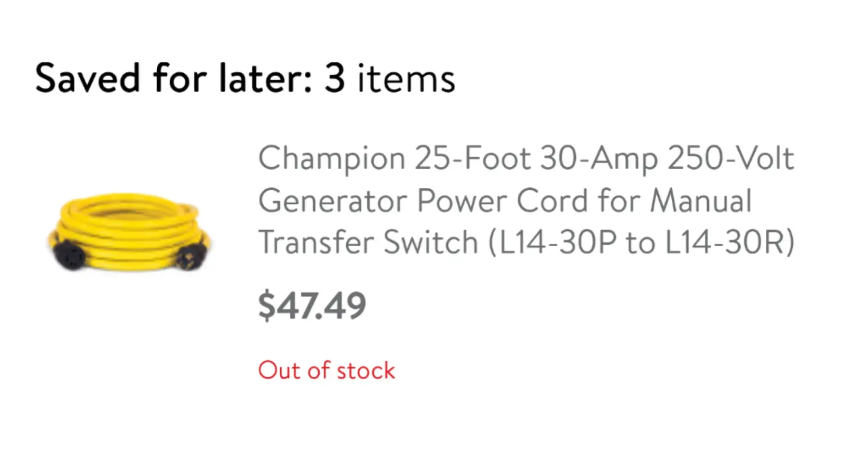Click 'Generator Power Cord' in the product title
868x449 pixels.
(x=423, y=200)
